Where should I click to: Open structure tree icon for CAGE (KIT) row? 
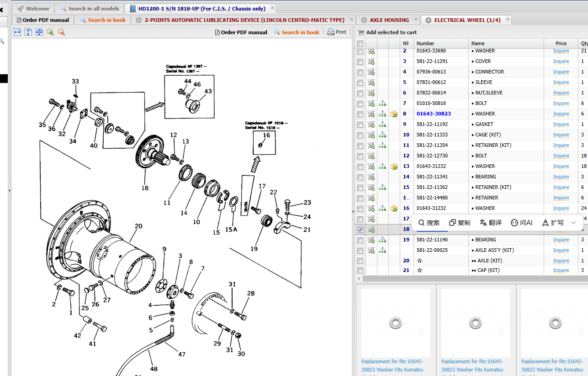coord(382,135)
